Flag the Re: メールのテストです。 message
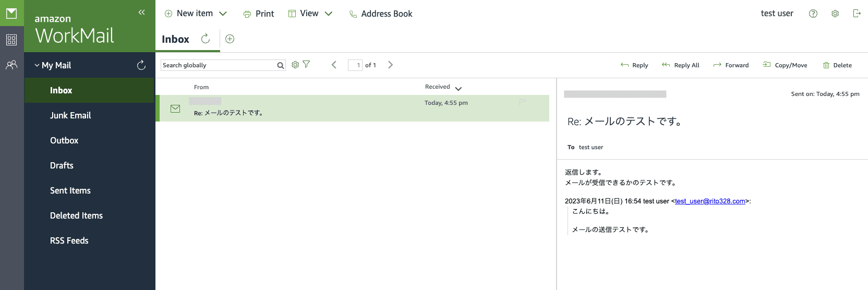868x290 pixels. click(x=522, y=102)
